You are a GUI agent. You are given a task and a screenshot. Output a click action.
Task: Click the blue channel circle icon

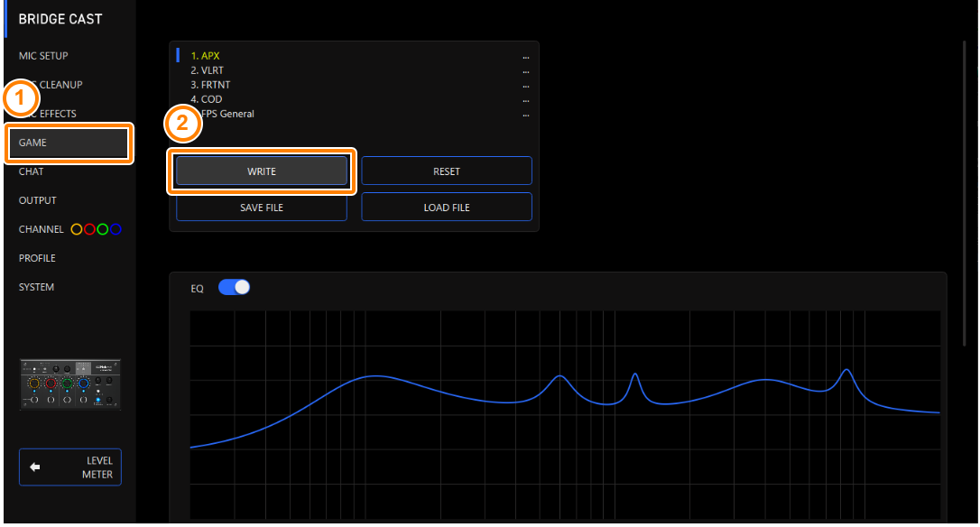(116, 229)
